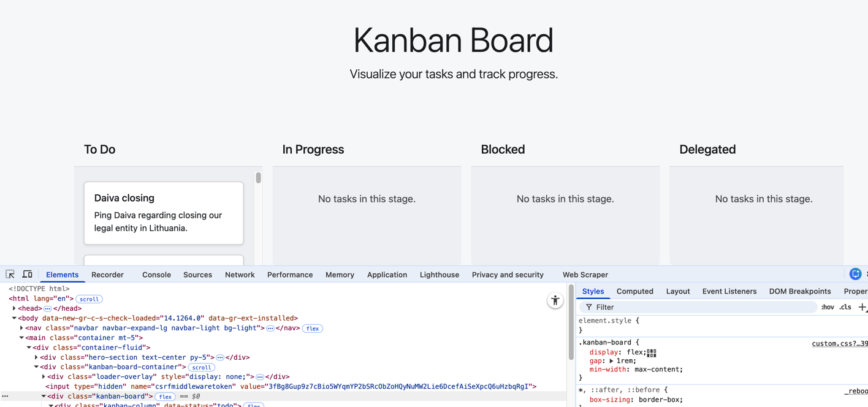Click the Daiva closing task card
The image size is (868, 407).
[164, 213]
